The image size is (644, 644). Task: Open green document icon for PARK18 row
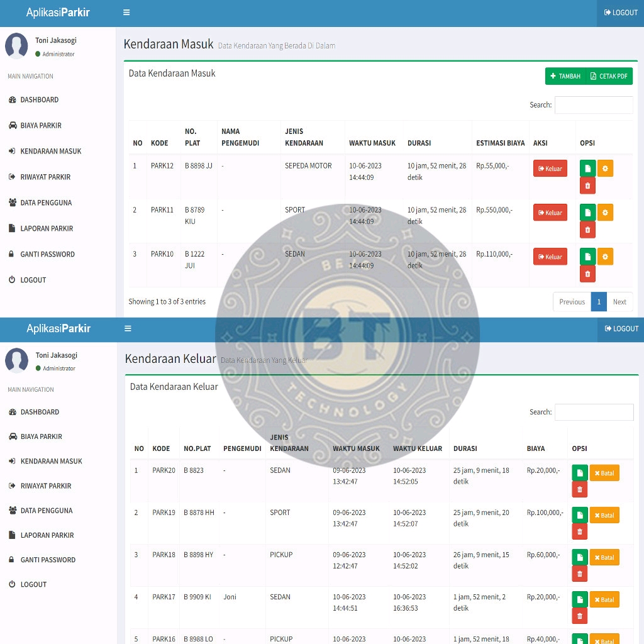[x=580, y=557]
